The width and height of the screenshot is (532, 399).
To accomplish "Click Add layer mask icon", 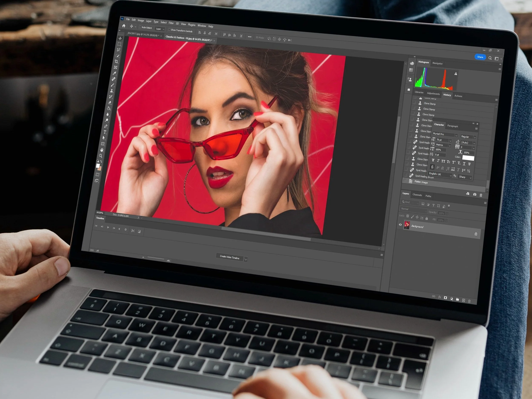I will coord(445,298).
